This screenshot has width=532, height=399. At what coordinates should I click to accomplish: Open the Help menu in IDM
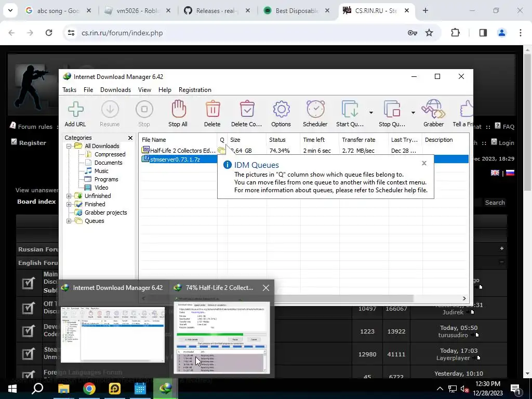point(165,90)
